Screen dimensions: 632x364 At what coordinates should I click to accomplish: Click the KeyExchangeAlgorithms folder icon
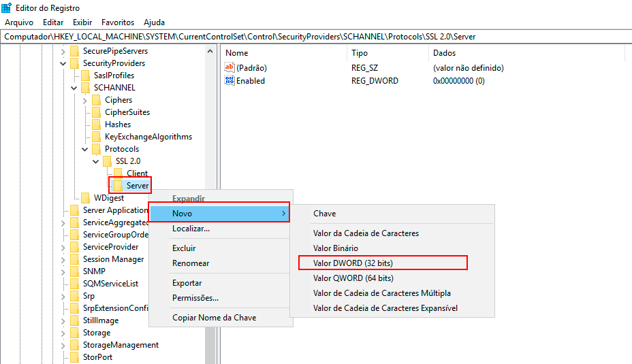tap(96, 137)
